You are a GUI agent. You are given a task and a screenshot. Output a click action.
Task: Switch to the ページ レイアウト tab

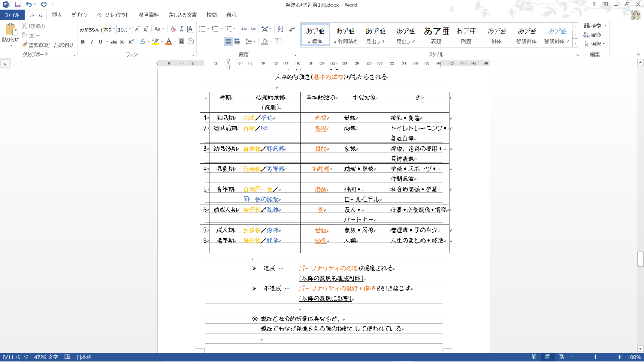point(113,15)
